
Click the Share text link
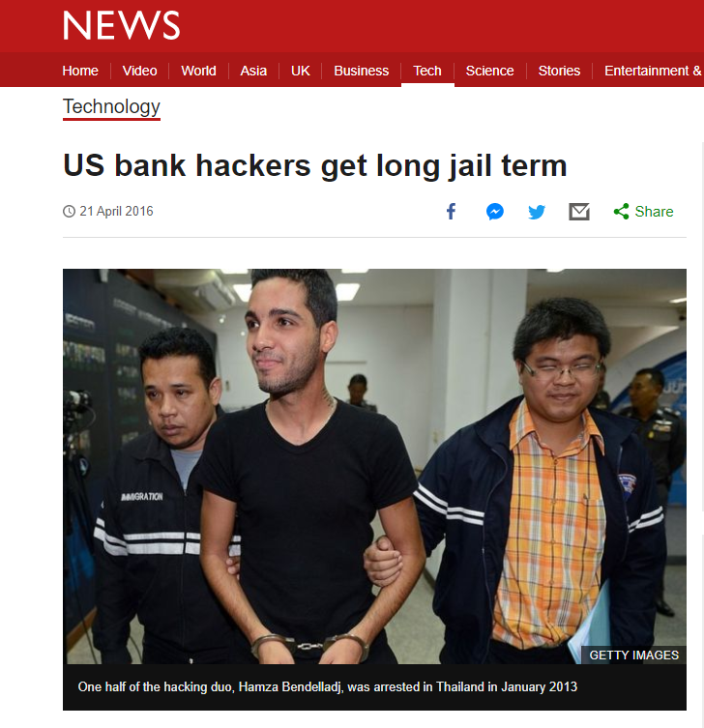655,212
